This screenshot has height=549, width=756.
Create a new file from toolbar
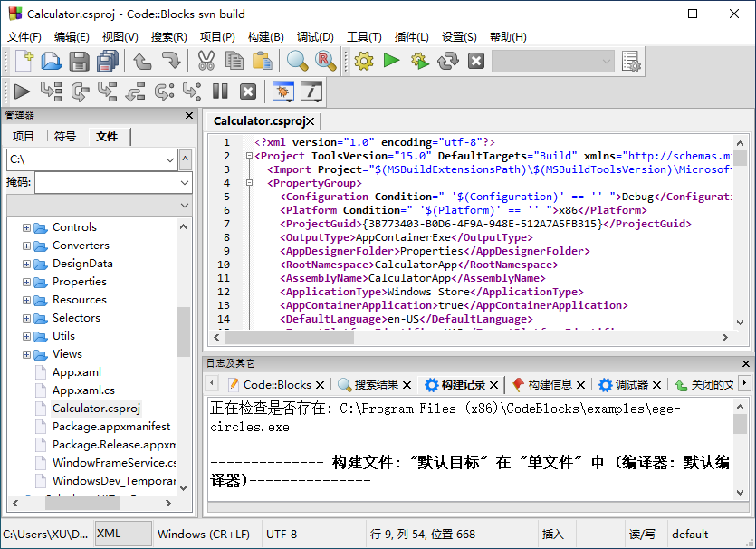coord(24,62)
